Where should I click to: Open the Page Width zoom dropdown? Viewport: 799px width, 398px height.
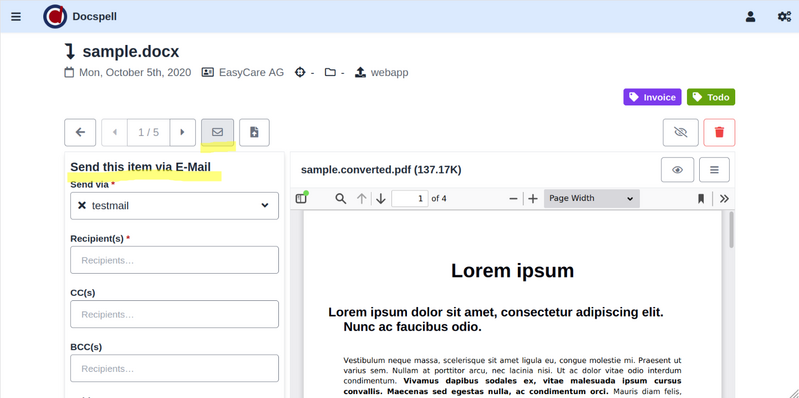[x=591, y=198]
